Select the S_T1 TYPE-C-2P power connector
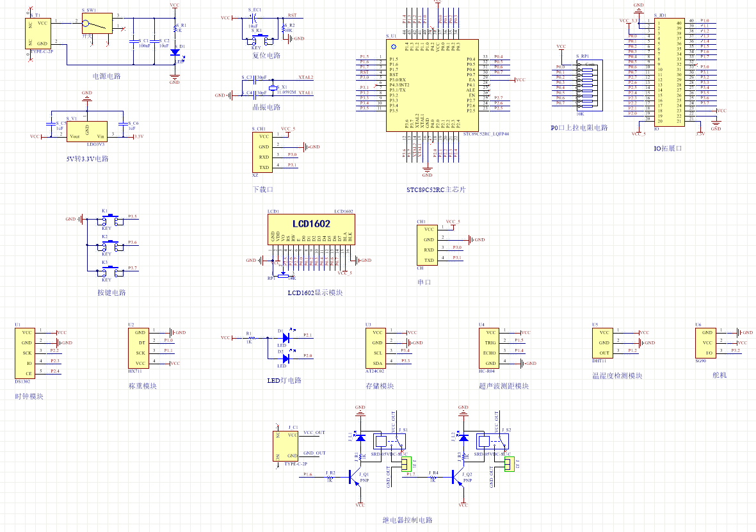The image size is (756, 532). point(38,33)
